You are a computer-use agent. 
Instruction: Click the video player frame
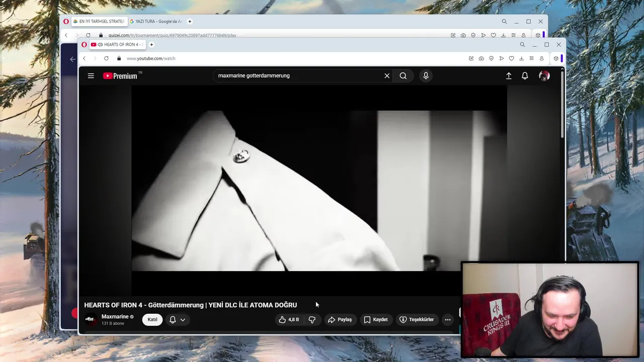(319, 191)
